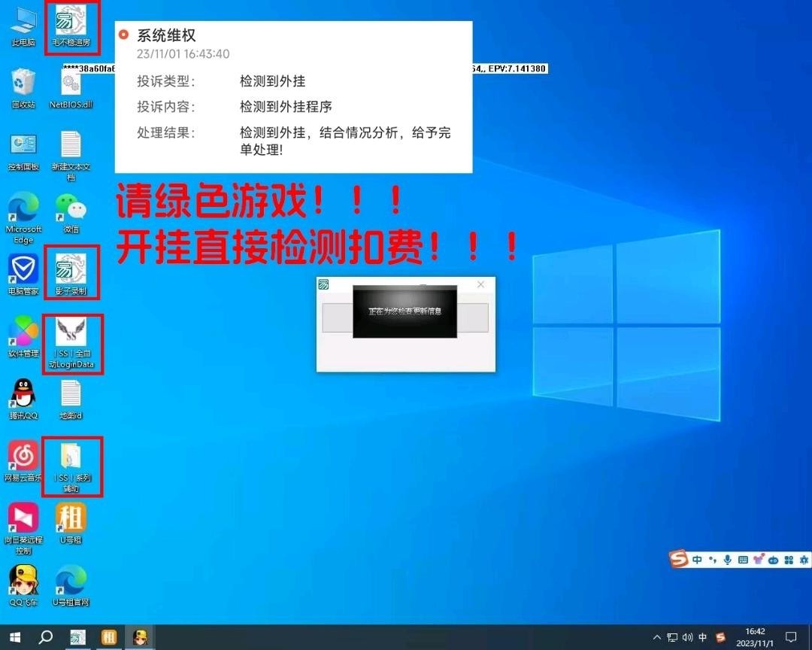Click the taskbar volume speaker icon
The width and height of the screenshot is (812, 650).
click(687, 637)
